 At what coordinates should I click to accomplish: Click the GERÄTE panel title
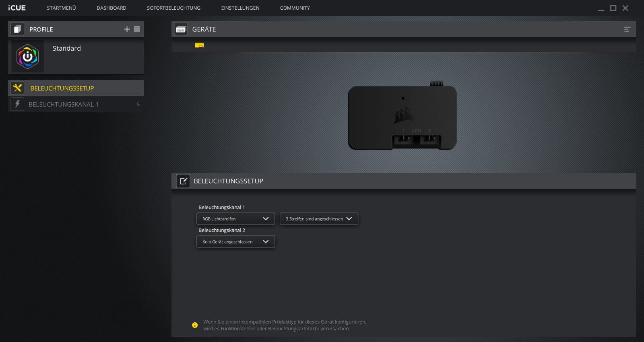[204, 29]
